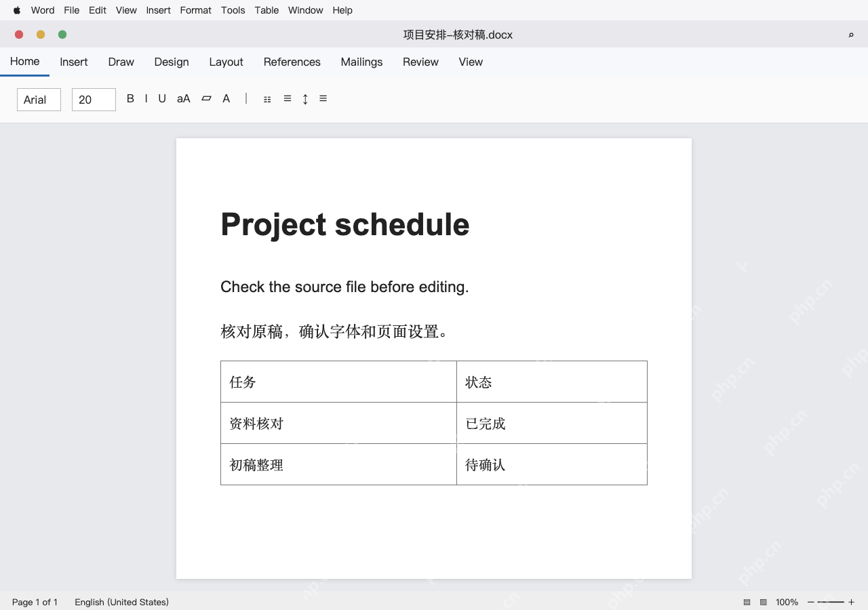This screenshot has height=610, width=868.
Task: Go to the Mailings ribbon tab
Action: tap(361, 62)
